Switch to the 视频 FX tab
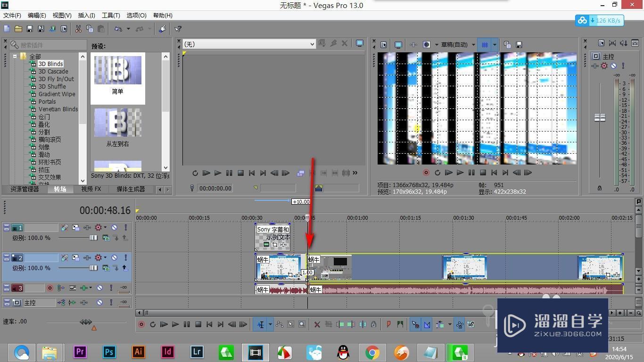 click(91, 189)
